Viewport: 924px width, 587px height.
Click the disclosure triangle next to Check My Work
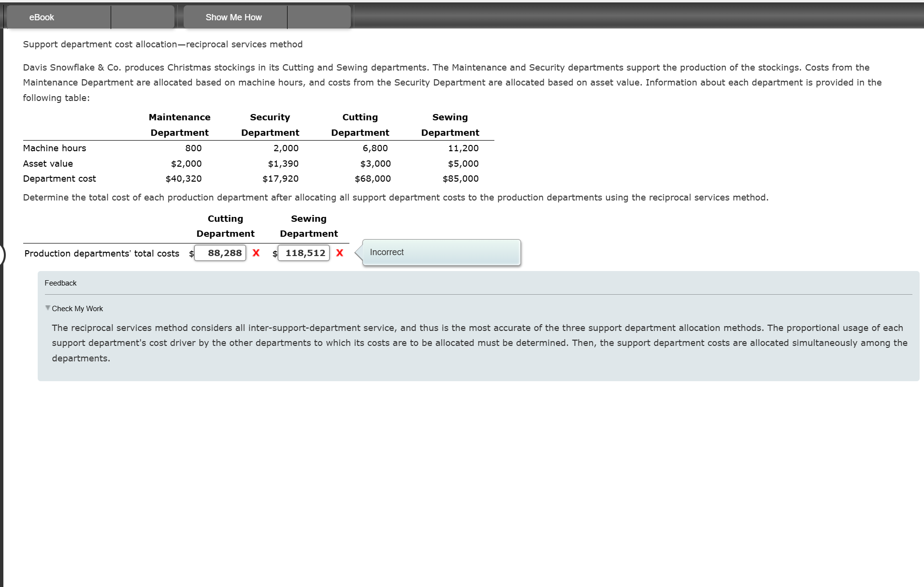point(48,308)
